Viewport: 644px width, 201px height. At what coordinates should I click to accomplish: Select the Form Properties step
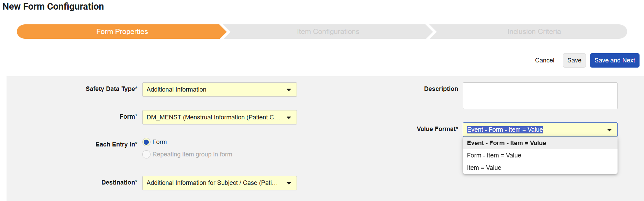[x=122, y=32]
